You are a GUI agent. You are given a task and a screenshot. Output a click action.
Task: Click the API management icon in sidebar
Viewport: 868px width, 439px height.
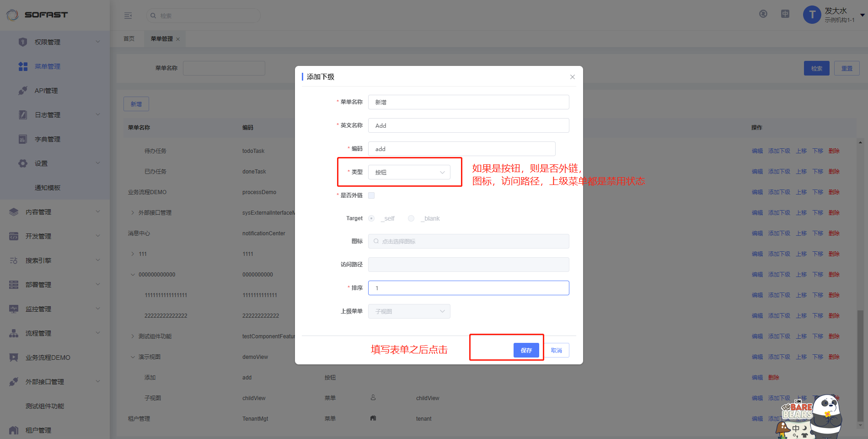[23, 91]
